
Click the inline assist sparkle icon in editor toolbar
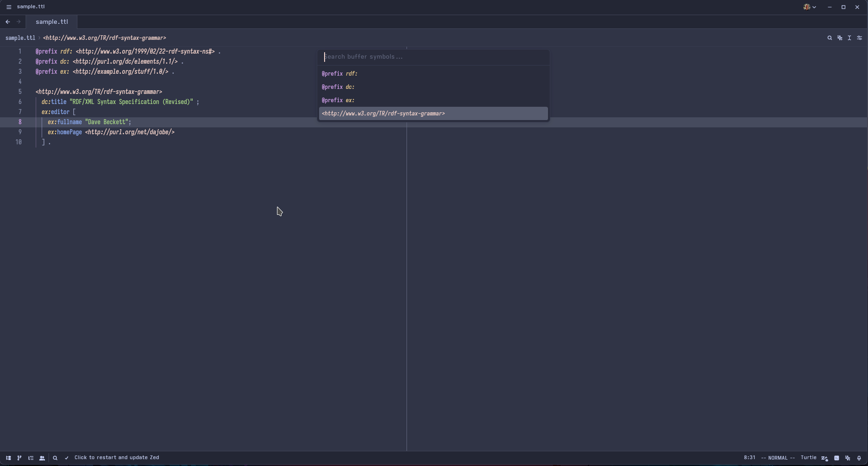[x=840, y=38]
